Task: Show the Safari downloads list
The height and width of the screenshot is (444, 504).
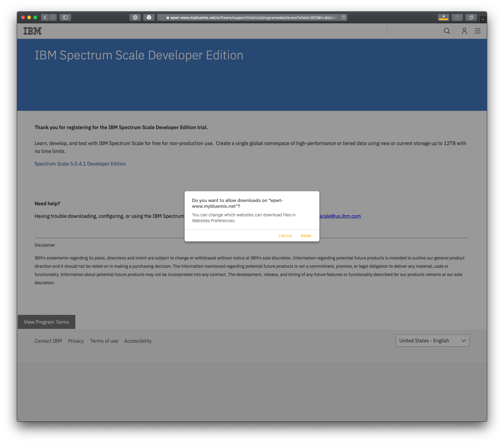Action: pos(443,17)
